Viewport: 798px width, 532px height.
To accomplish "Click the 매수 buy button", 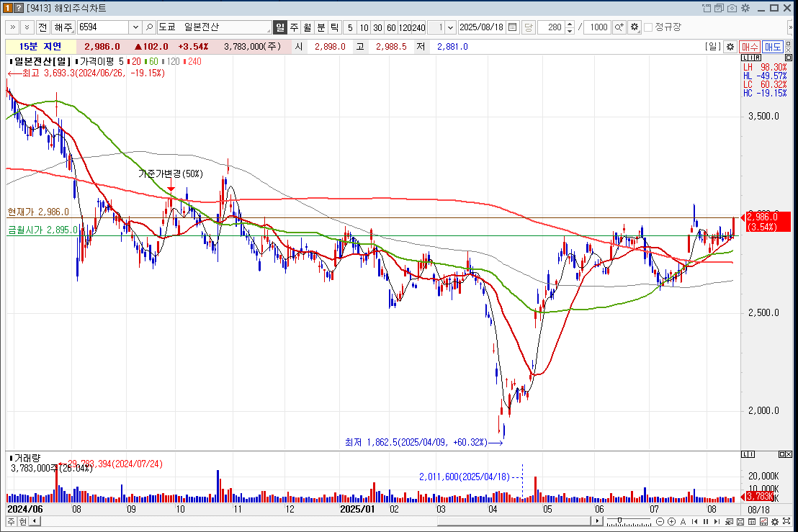I will (x=750, y=46).
